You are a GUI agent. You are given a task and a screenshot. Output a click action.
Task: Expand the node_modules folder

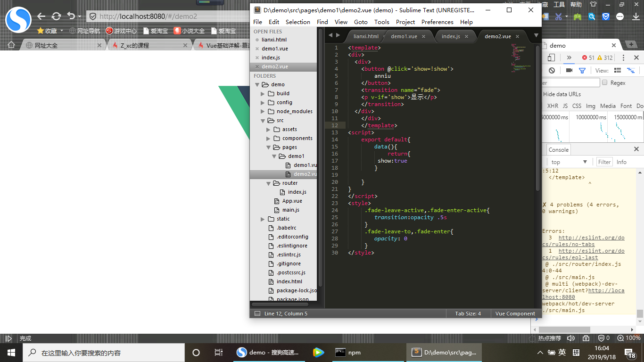pos(263,112)
